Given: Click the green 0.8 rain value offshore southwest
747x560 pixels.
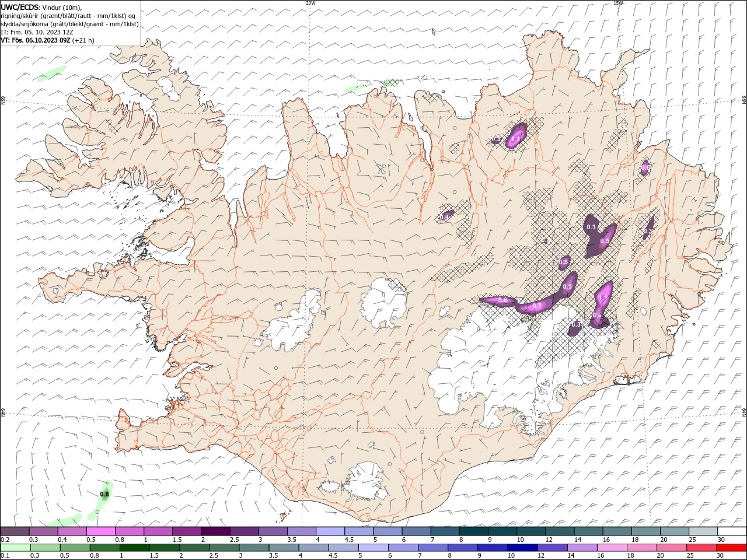Looking at the screenshot, I should click(x=104, y=494).
